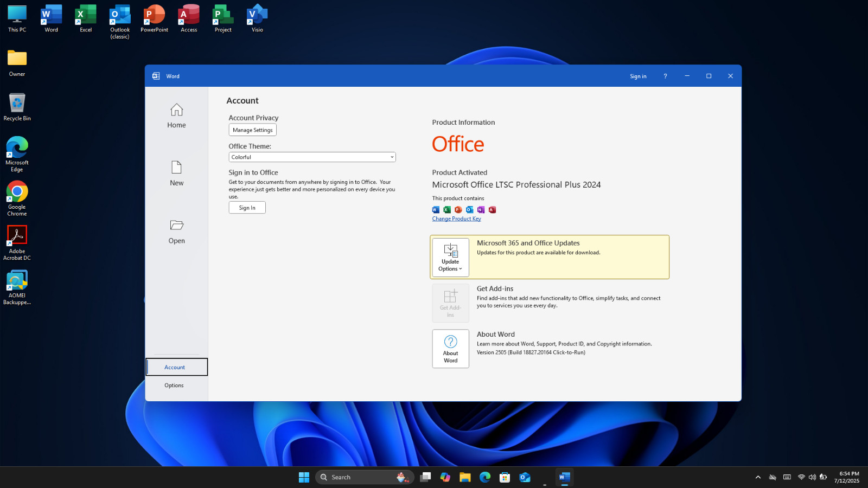The image size is (868, 488).
Task: Select New in the Word backstage sidebar
Action: pyautogui.click(x=176, y=174)
